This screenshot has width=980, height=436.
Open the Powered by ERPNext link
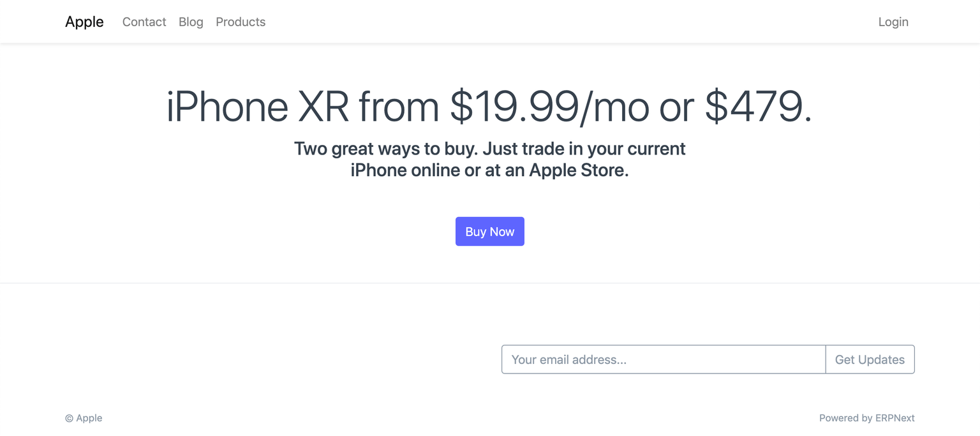point(867,417)
